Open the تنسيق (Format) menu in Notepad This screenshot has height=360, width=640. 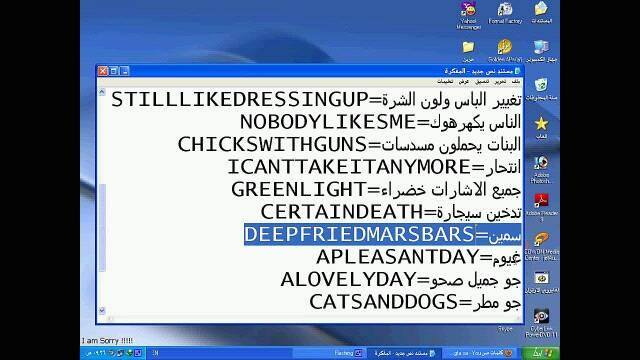pyautogui.click(x=482, y=82)
